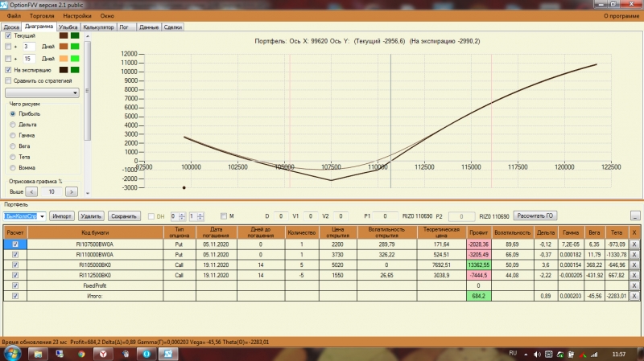644x361 pixels.
Task: Switch to the Улыбка tab
Action: pos(68,27)
